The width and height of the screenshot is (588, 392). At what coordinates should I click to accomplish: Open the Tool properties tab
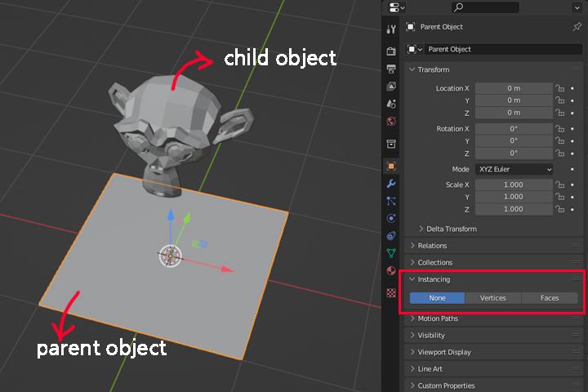coord(391,29)
